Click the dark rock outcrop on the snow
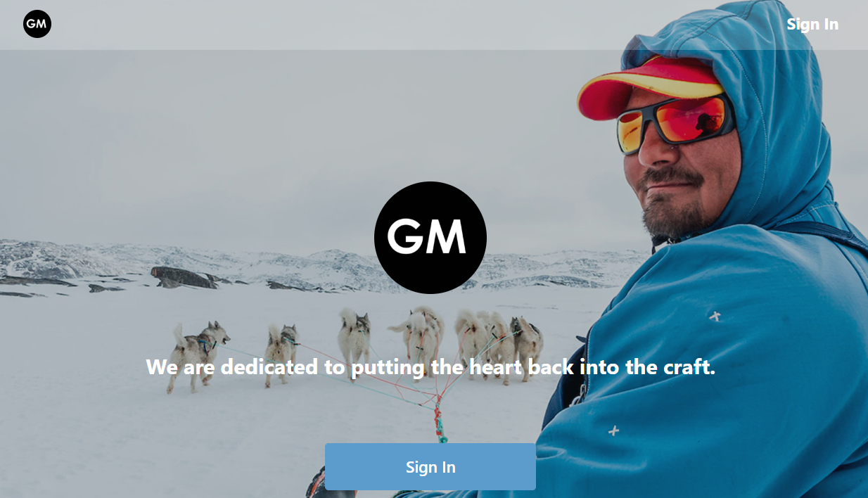 click(x=184, y=277)
